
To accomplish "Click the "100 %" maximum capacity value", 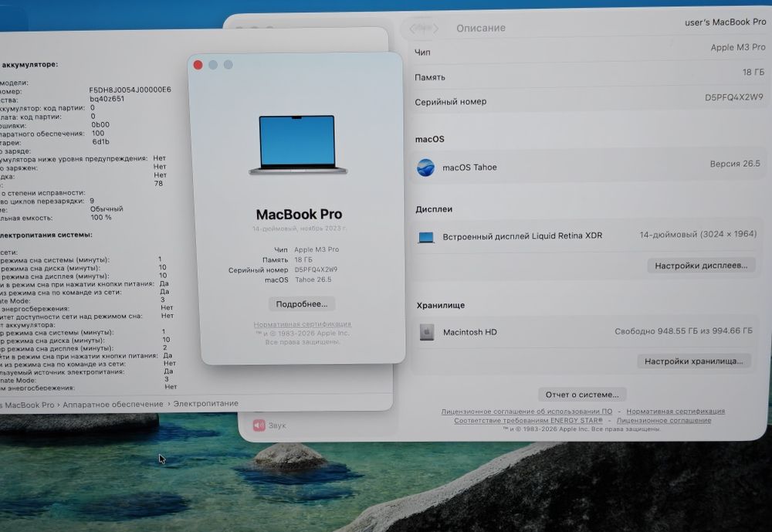I will [101, 218].
